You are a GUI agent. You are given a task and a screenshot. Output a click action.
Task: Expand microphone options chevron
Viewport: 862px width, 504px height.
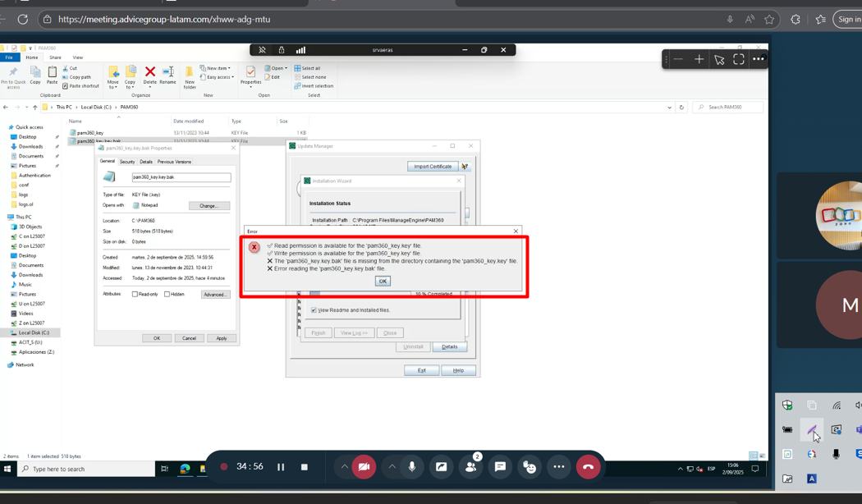point(392,467)
